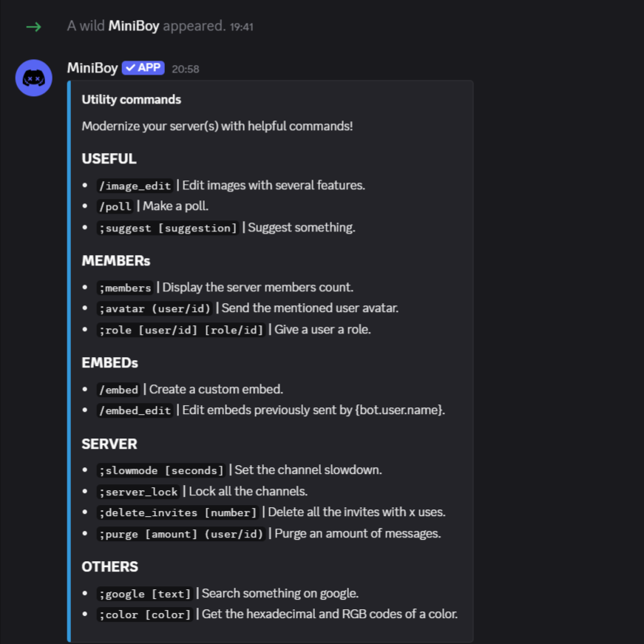Click the ;purge [amount] (user/id) command

pyautogui.click(x=181, y=534)
